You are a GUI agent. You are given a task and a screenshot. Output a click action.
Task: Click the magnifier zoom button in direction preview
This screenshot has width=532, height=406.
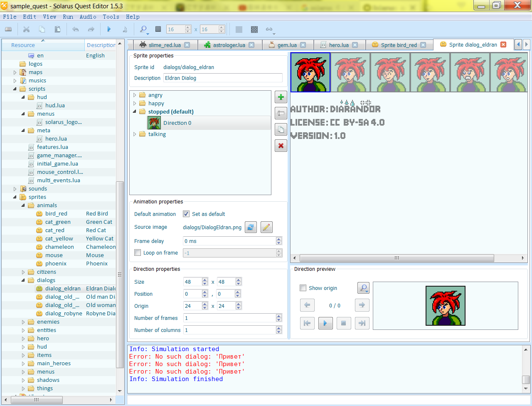(x=363, y=288)
